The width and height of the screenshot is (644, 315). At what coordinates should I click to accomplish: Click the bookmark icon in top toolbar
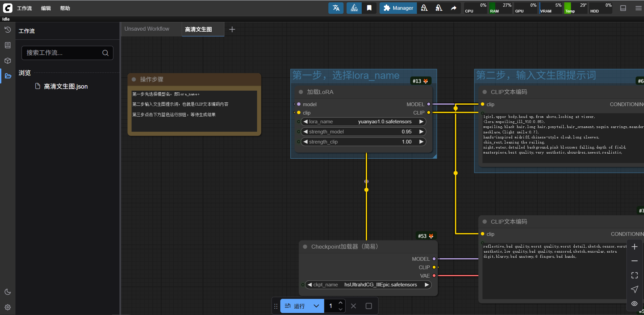[369, 8]
